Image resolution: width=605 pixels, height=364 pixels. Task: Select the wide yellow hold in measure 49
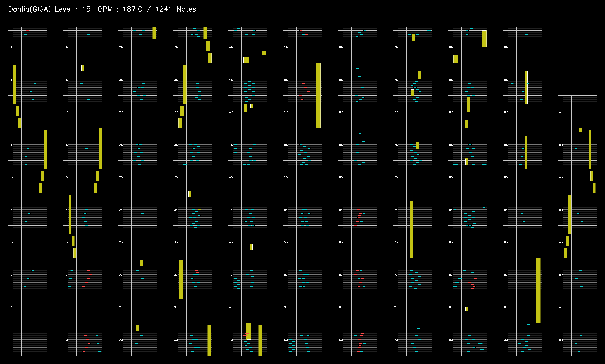point(246,60)
